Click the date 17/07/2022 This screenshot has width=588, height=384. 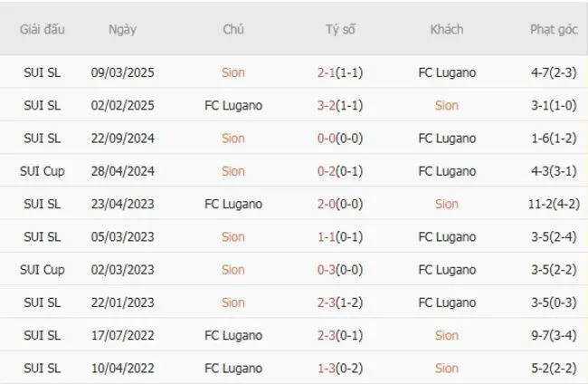click(123, 336)
